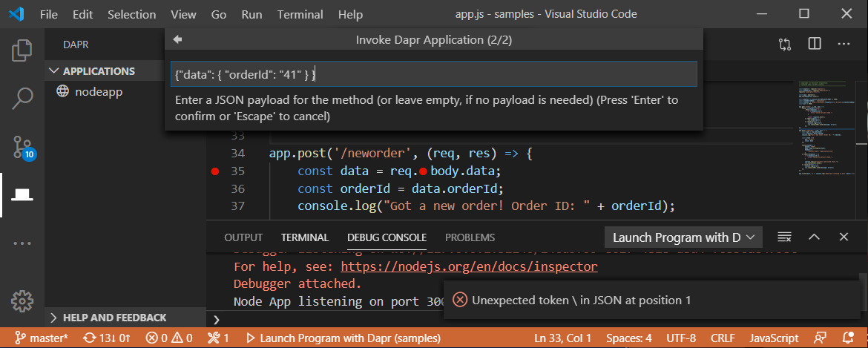Viewport: 868px width, 348px height.
Task: Change language mode JavaScript
Action: click(x=774, y=338)
